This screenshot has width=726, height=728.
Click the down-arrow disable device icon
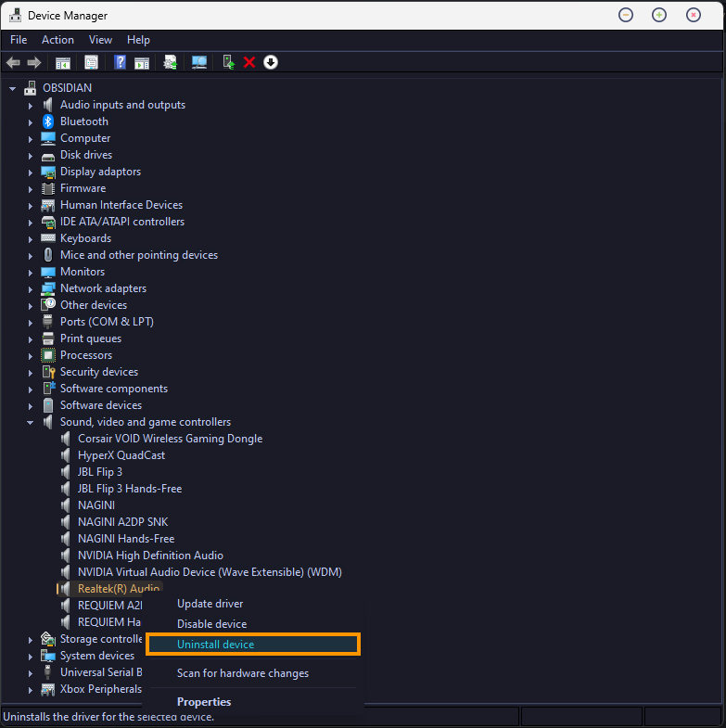point(271,62)
